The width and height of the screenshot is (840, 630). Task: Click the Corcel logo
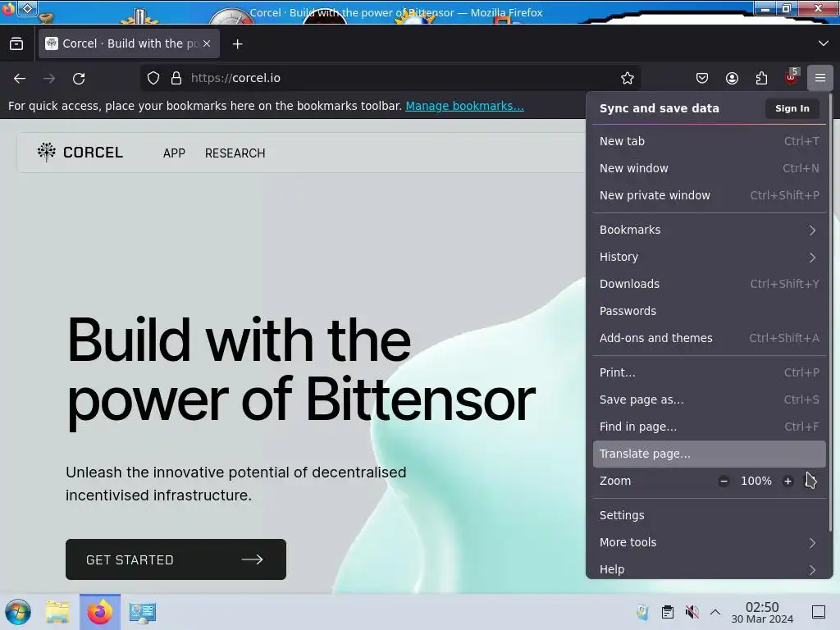(80, 153)
